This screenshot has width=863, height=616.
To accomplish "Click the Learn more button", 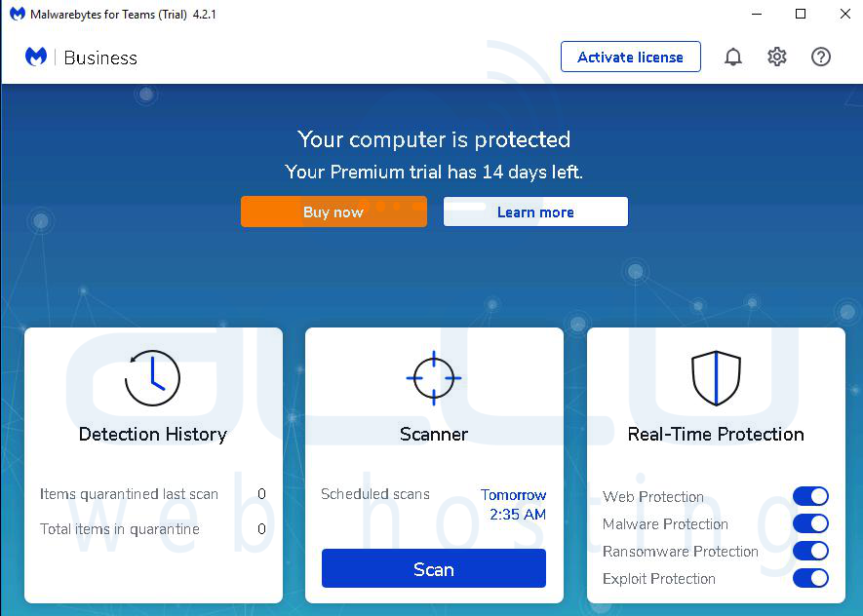I will pyautogui.click(x=535, y=212).
